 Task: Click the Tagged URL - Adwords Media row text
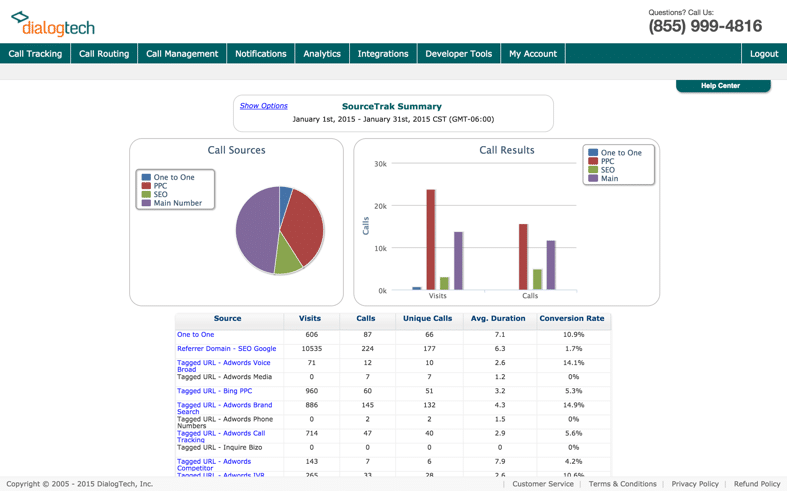[x=224, y=377]
